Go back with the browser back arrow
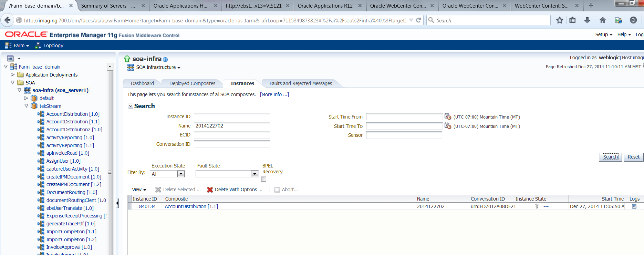Viewport: 644px width, 255px height. [x=8, y=20]
